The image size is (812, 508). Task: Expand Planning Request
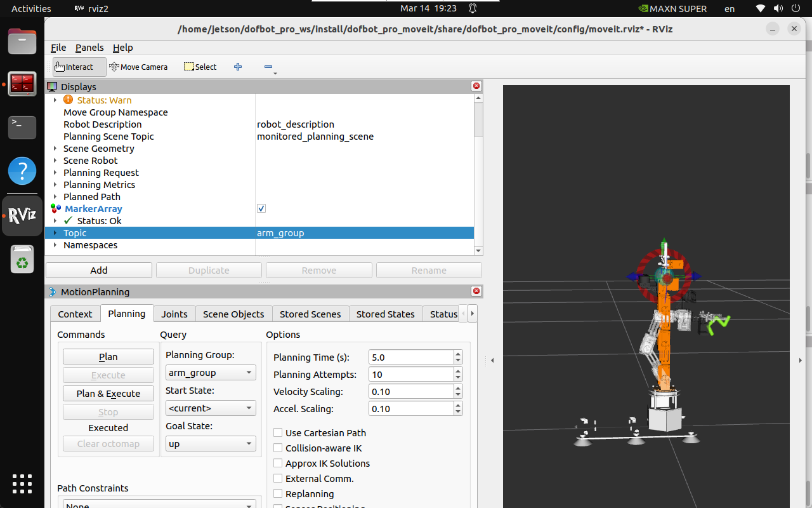coord(55,173)
